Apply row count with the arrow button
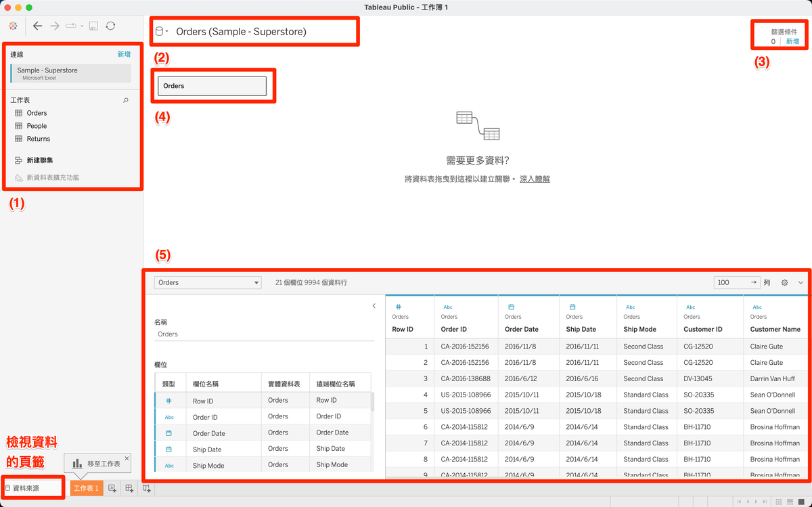The height and width of the screenshot is (507, 812). (x=753, y=282)
